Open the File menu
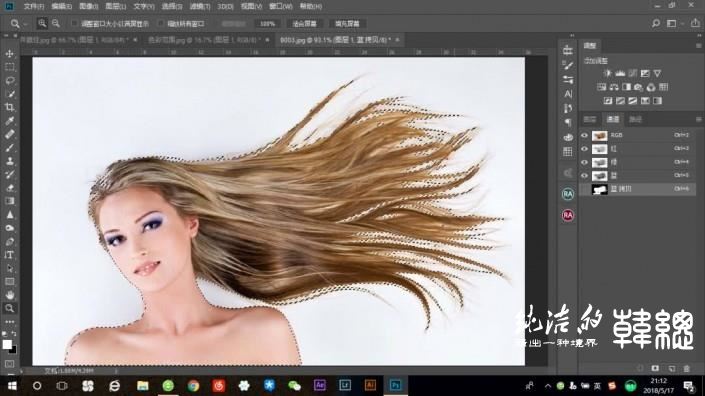 [34, 6]
